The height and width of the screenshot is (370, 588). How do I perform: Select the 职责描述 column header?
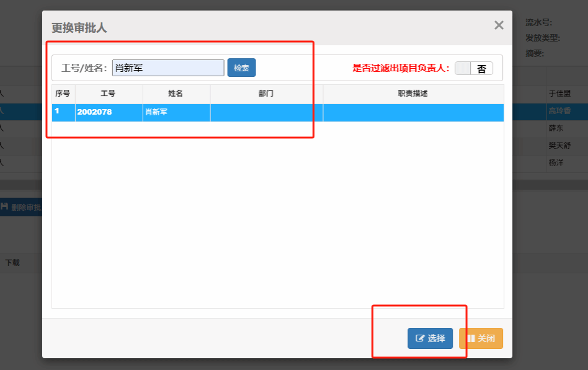point(412,94)
